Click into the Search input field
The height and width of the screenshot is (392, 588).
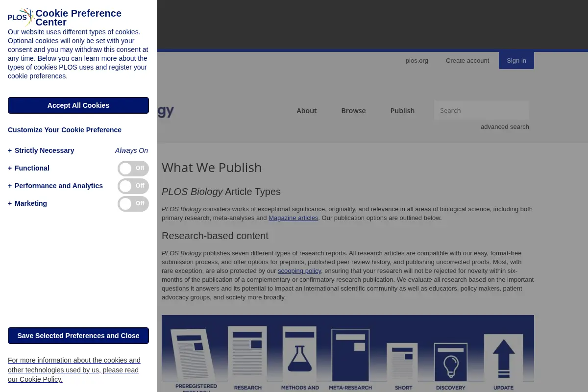coord(482,110)
